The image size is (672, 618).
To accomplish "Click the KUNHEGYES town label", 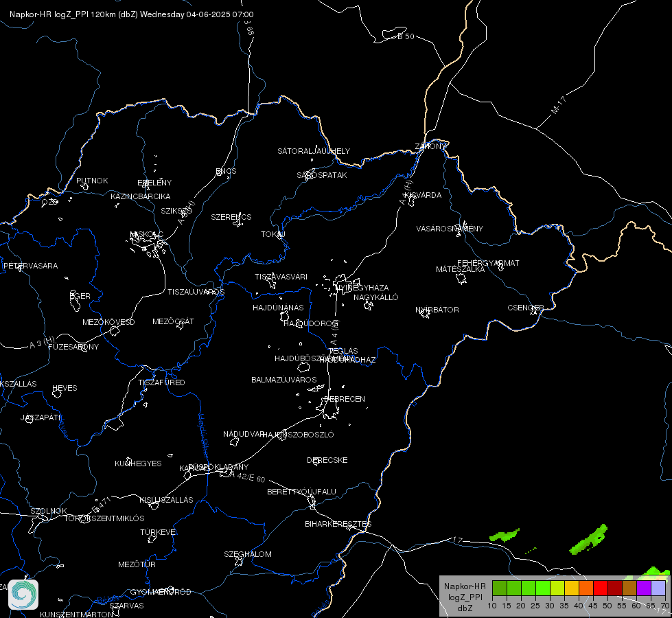I will [x=138, y=463].
